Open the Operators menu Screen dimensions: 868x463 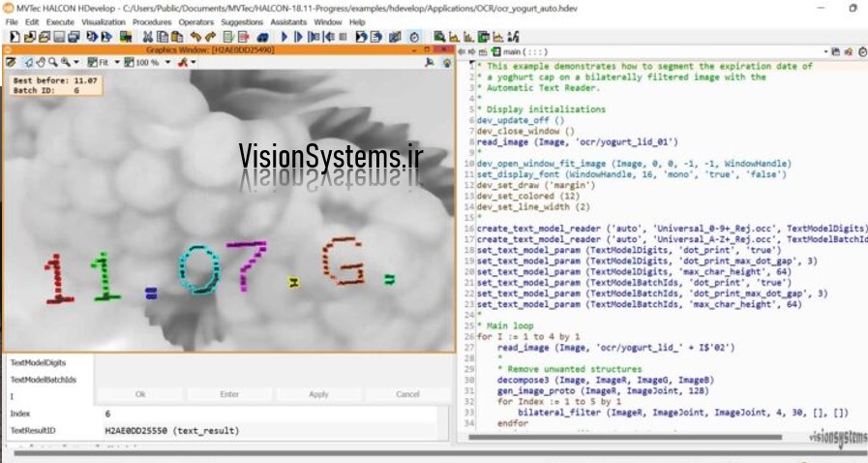196,21
